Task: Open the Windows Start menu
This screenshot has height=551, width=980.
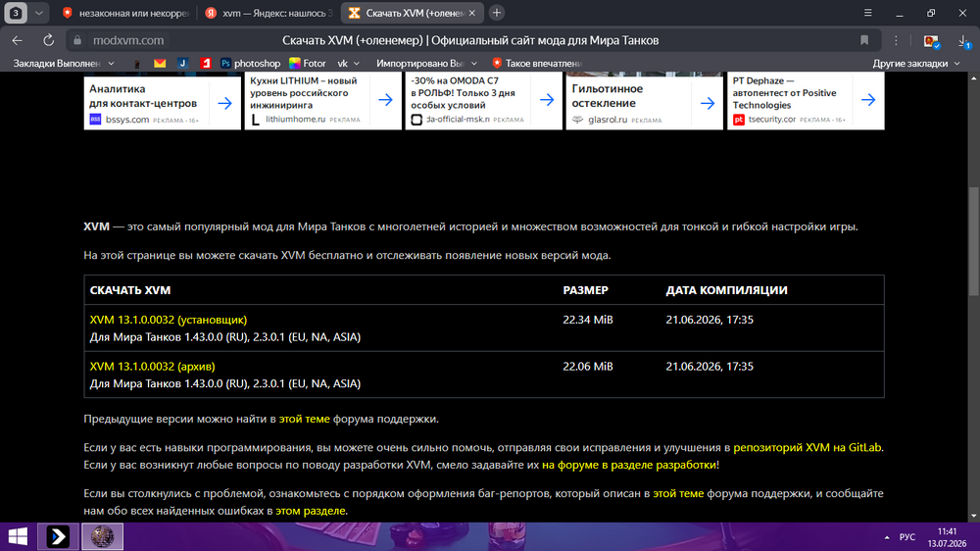Action: [x=18, y=536]
